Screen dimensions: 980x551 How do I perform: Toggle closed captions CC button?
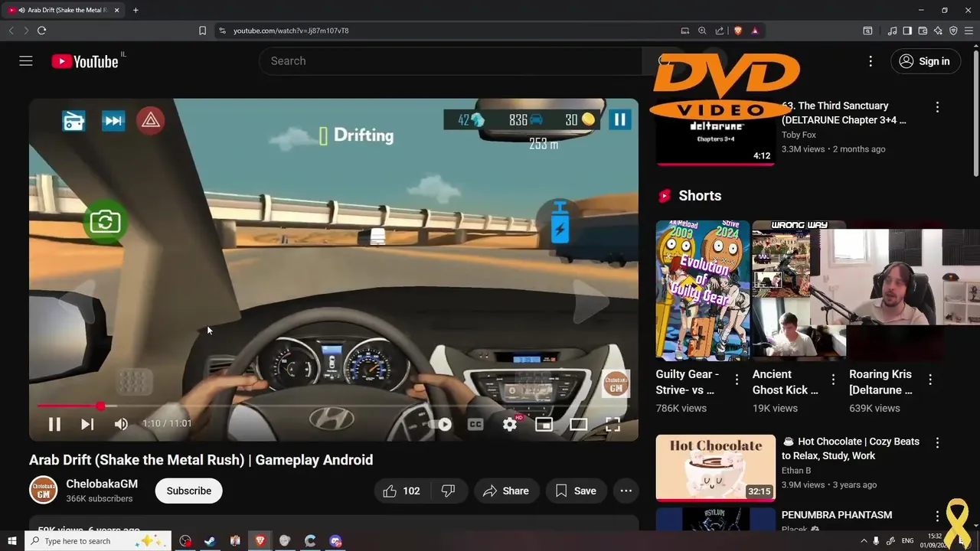click(x=475, y=424)
